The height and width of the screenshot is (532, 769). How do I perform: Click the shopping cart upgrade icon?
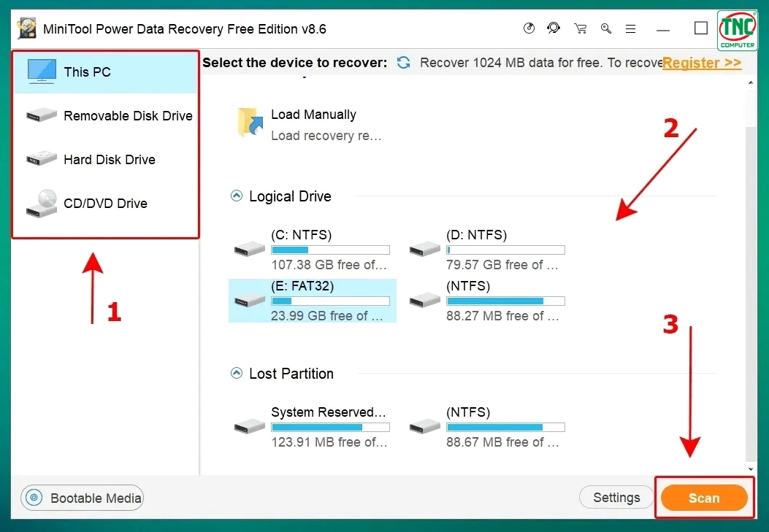581,28
